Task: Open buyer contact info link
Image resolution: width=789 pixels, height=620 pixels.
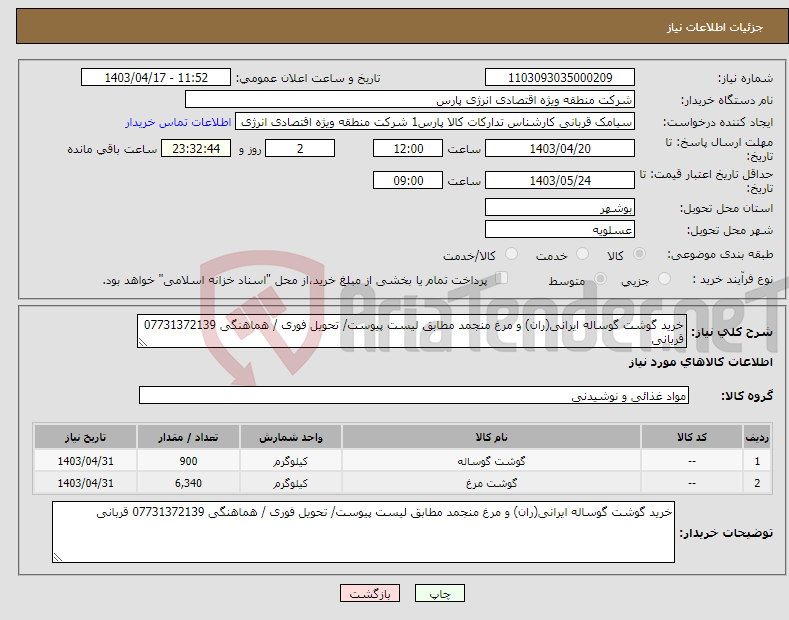Action: tap(178, 122)
